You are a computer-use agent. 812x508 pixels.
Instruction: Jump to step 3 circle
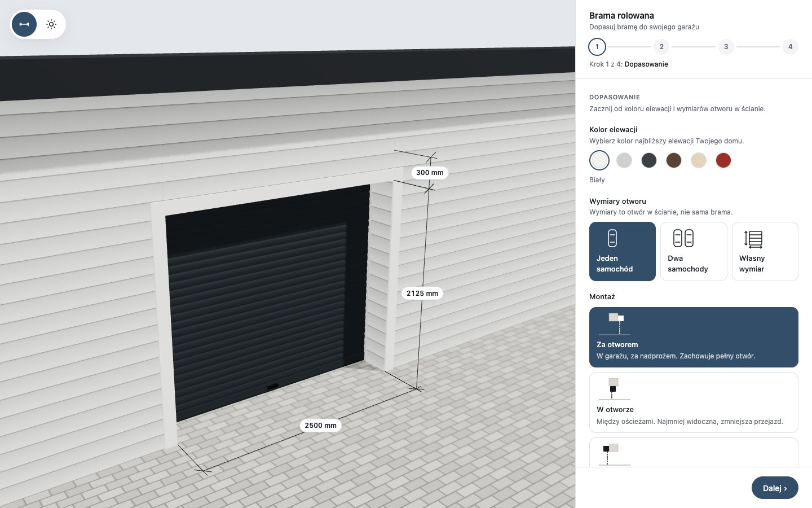coord(726,47)
